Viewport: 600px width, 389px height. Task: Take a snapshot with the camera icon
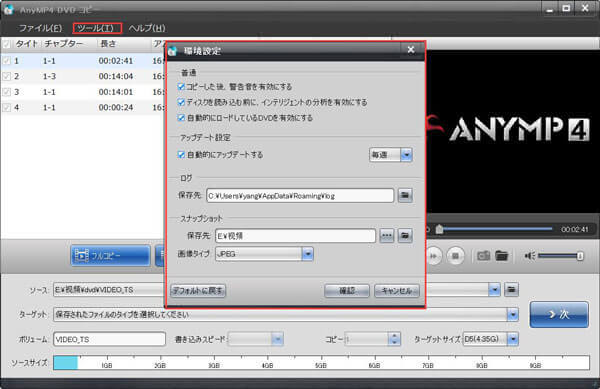click(x=483, y=256)
